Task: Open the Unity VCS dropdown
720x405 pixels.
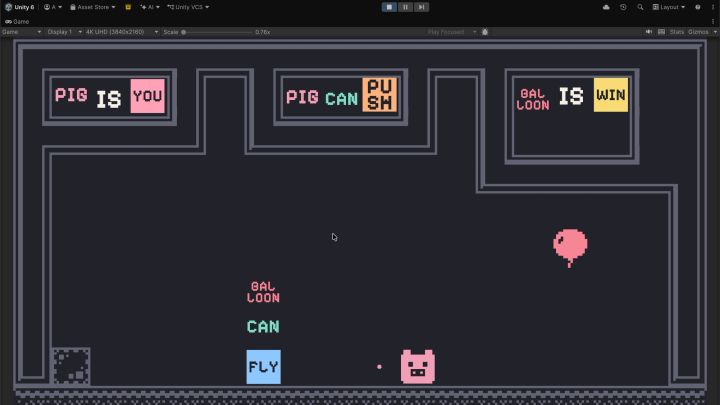Action: coord(188,7)
